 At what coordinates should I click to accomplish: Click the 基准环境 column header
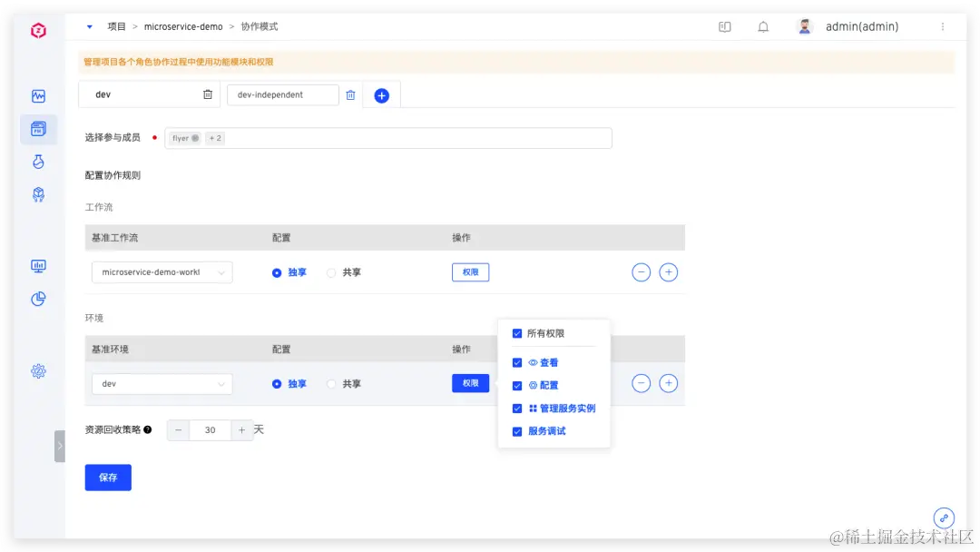[110, 350]
